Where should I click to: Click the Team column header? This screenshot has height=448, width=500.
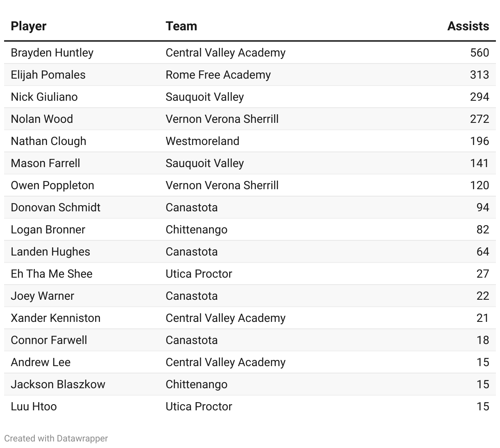[181, 26]
